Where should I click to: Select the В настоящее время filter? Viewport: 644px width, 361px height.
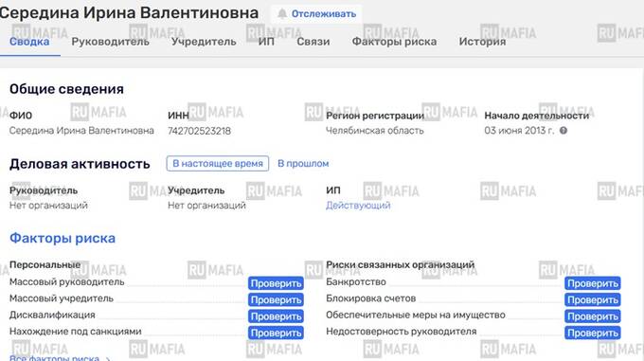click(218, 164)
